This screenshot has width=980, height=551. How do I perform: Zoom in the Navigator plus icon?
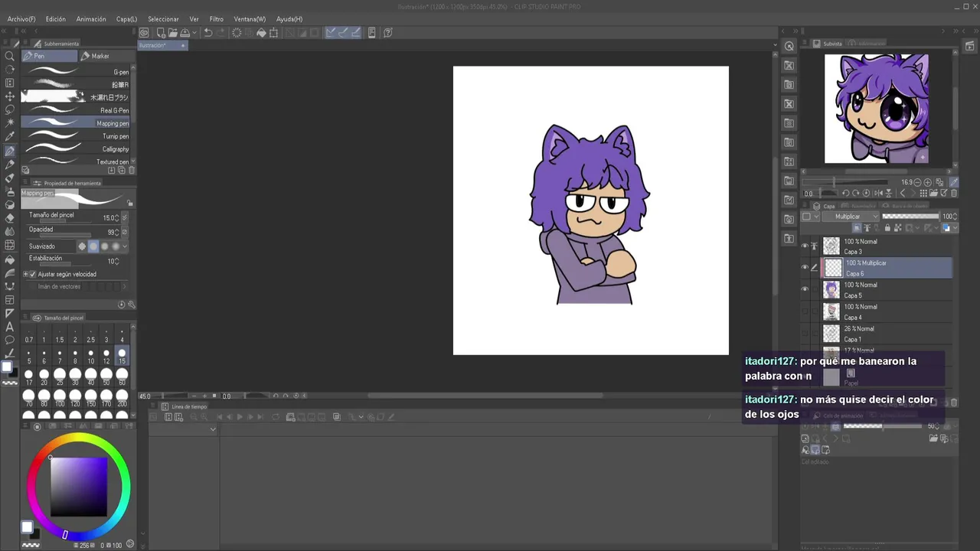(x=928, y=182)
